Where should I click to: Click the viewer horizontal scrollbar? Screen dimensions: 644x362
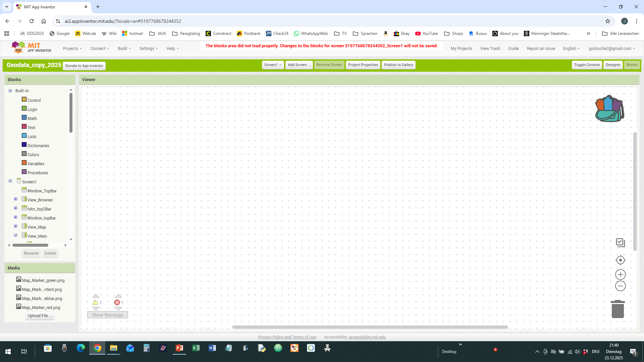(370, 327)
